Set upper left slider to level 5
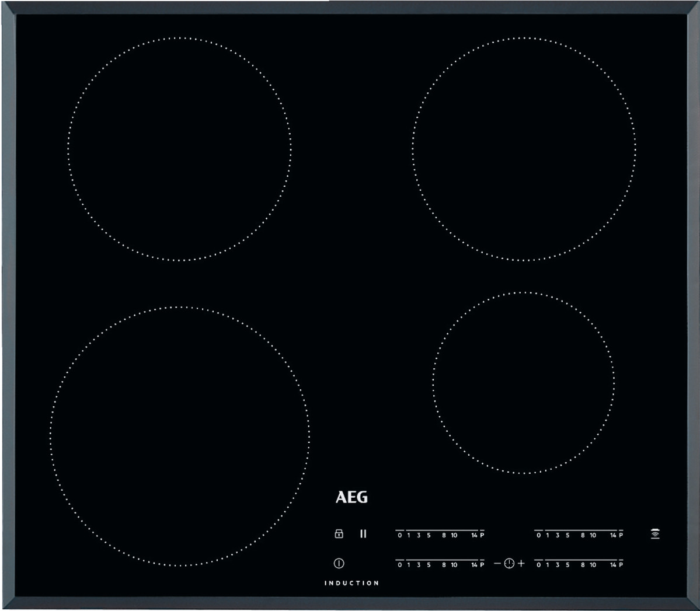700x611 pixels. pyautogui.click(x=429, y=535)
